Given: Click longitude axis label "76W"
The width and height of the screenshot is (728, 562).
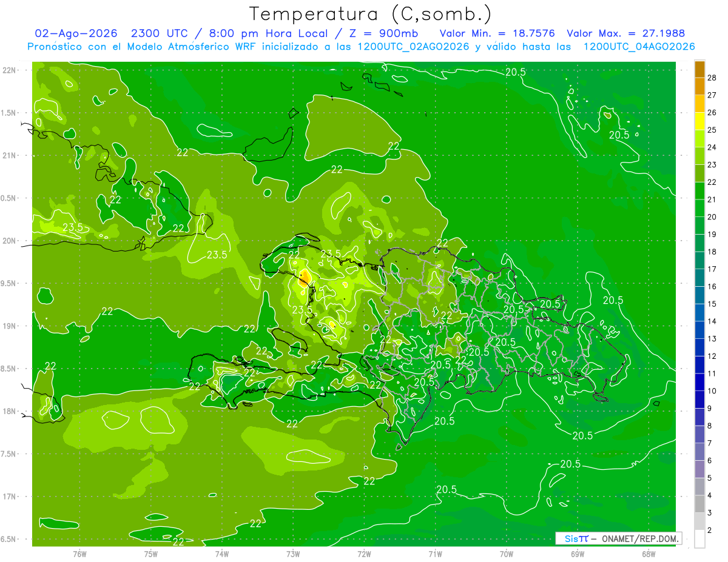Looking at the screenshot, I should (79, 554).
